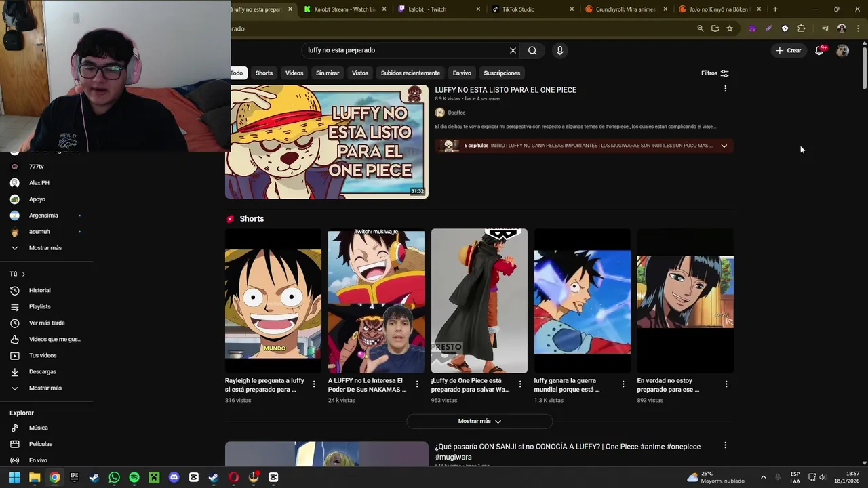
Task: Open WhatsApp from the taskbar
Action: coord(114,477)
